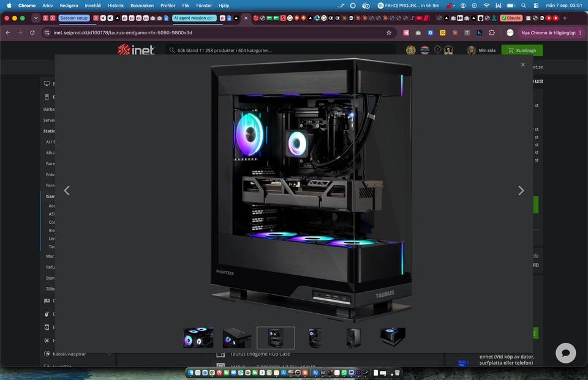Click the fourth badge icon beside Min sida

pyautogui.click(x=448, y=50)
